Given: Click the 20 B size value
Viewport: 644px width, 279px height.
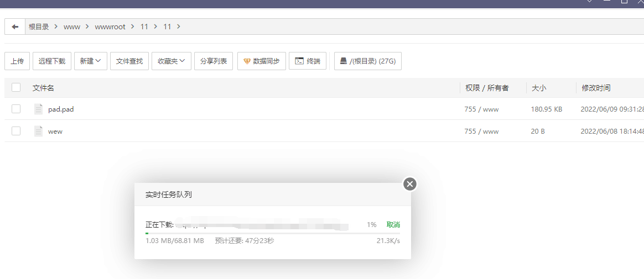Looking at the screenshot, I should (x=538, y=131).
